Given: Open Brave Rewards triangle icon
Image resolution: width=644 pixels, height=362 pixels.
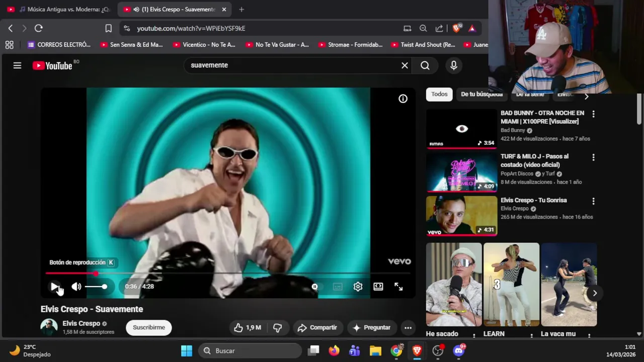Looking at the screenshot, I should (x=472, y=29).
